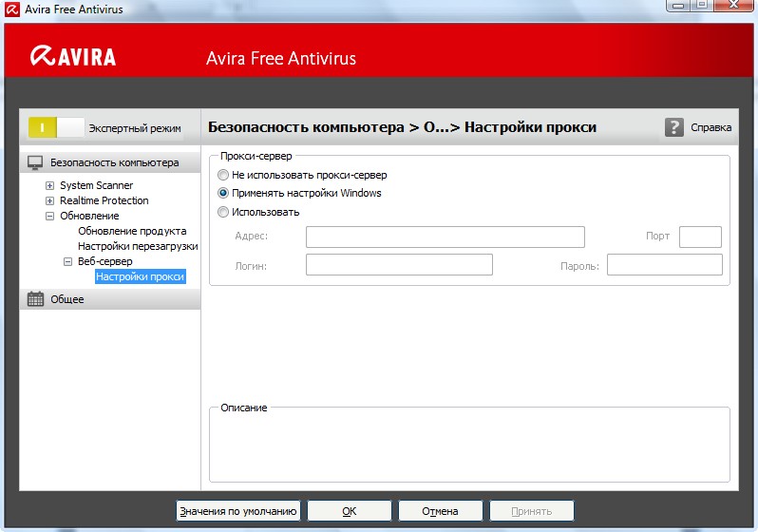The image size is (758, 532).
Task: Click the Пароль input field
Action: pos(665,264)
